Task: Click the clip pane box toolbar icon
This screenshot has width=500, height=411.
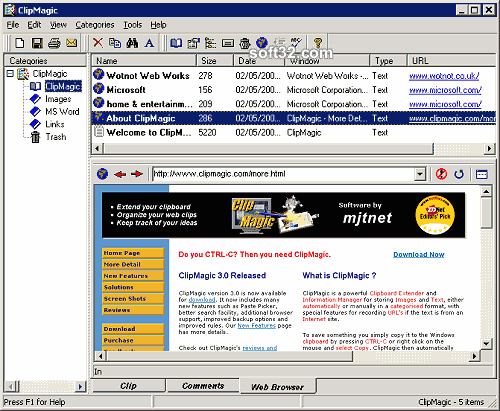Action: coord(228,43)
